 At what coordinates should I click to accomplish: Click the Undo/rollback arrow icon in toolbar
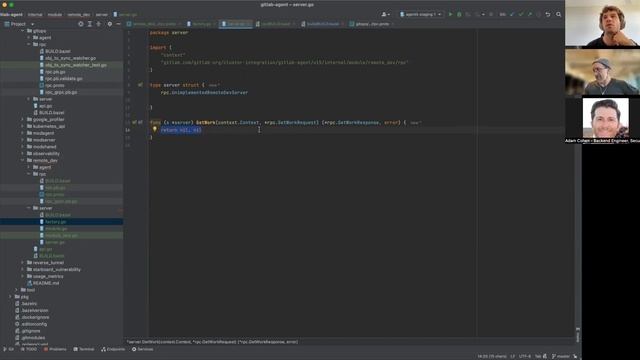[x=548, y=14]
